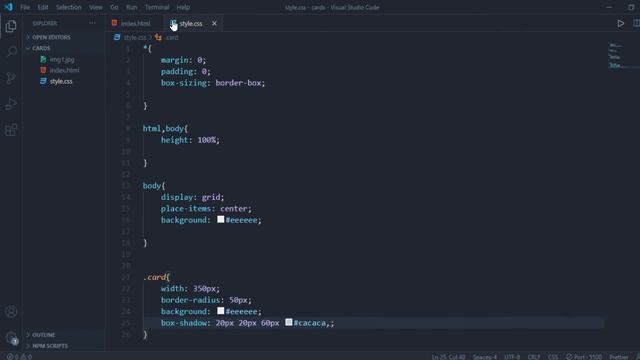Open the Extensions view icon
The height and width of the screenshot is (360, 640).
(11, 130)
